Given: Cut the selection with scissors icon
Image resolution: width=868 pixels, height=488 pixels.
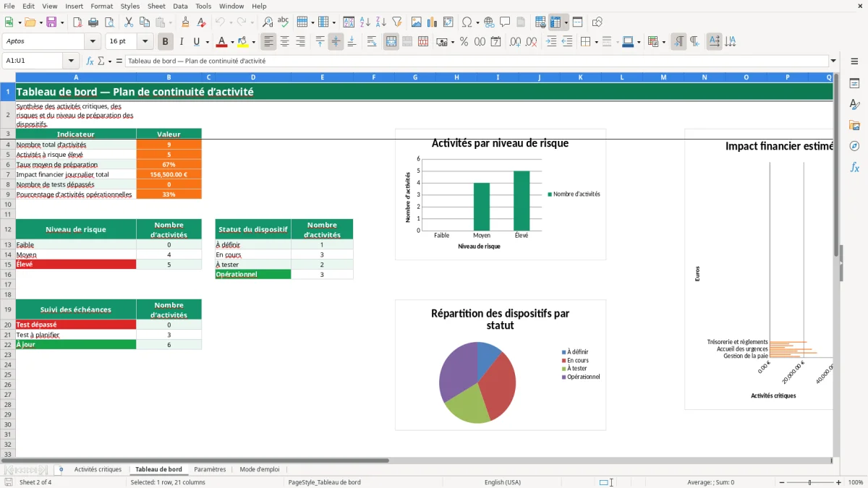Looking at the screenshot, I should pos(129,22).
